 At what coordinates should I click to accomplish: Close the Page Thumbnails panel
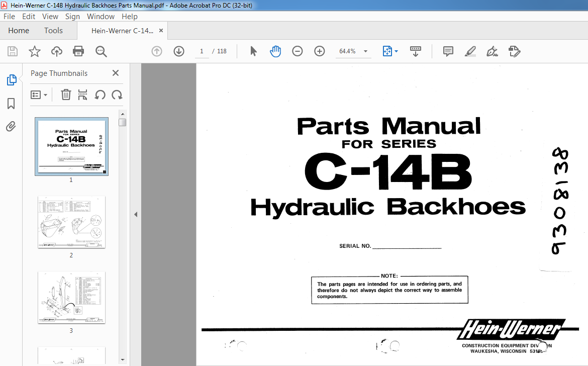pyautogui.click(x=116, y=73)
